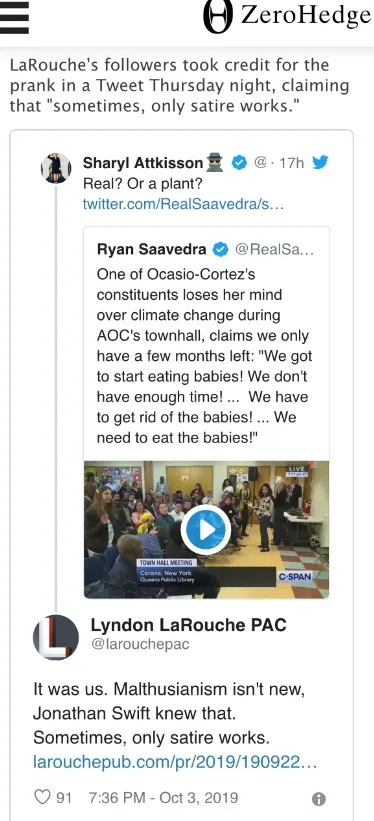Viewport: 374px width, 821px height.
Task: Open tweet timestamp 7:36 PM - Oct 3, 2019
Action: [163, 798]
